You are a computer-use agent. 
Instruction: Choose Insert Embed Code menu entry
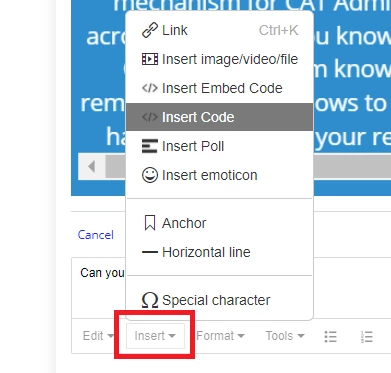(x=220, y=88)
